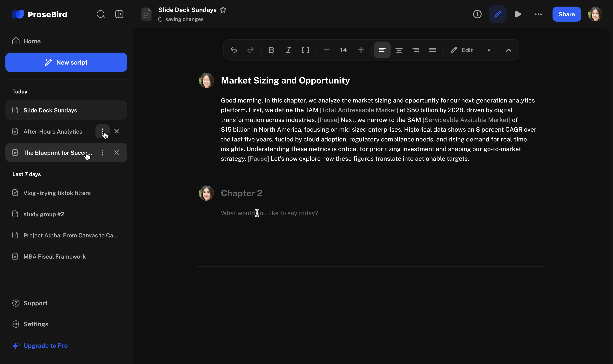
Task: Click the Slide Deck Sundays row document icon
Action: [x=15, y=110]
